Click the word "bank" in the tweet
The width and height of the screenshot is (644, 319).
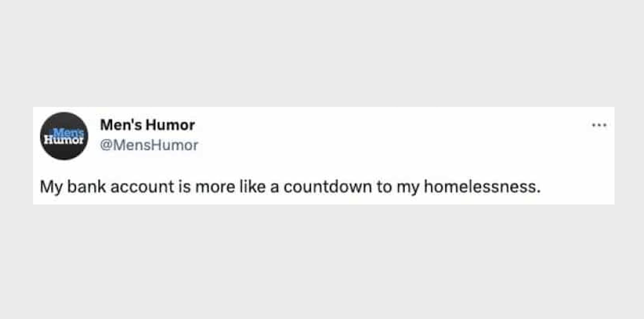(86, 187)
